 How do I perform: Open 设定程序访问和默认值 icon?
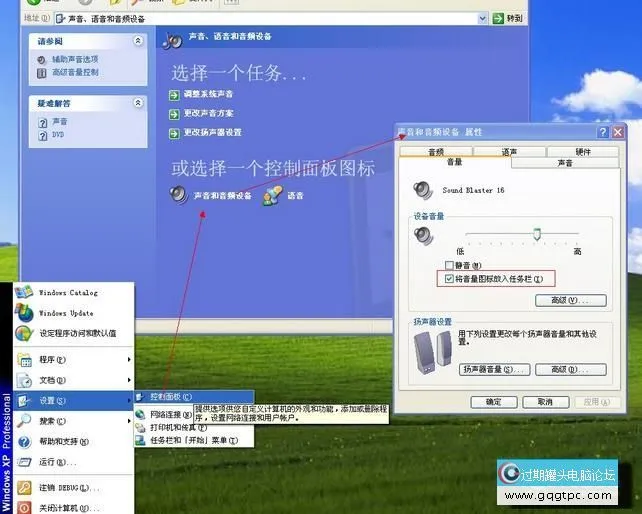coord(24,333)
